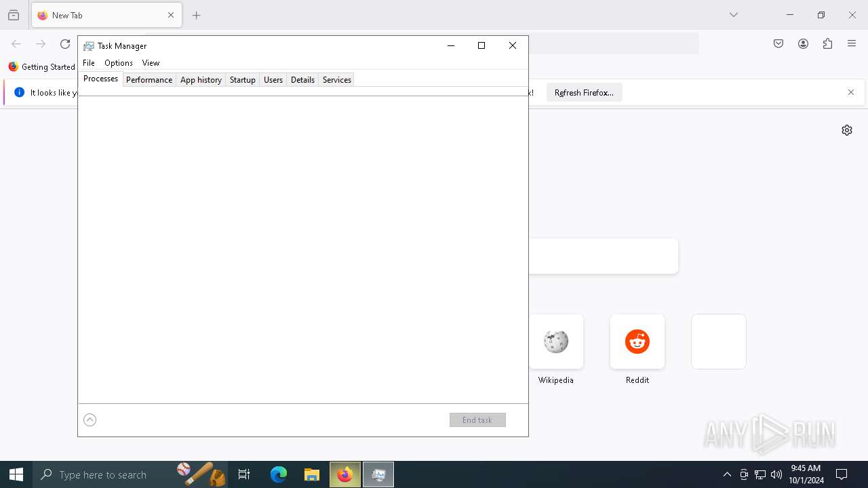Maximize the Task Manager window
This screenshot has width=868, height=488.
point(481,45)
